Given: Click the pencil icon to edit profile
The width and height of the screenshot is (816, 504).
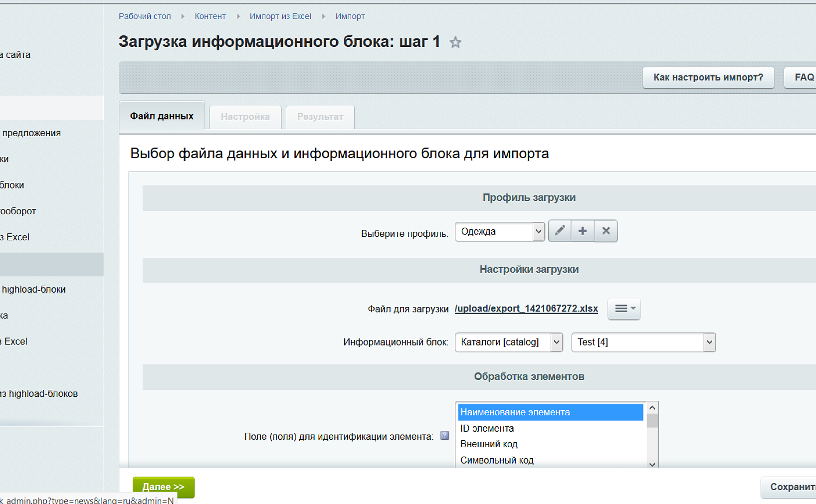Looking at the screenshot, I should click(x=560, y=231).
